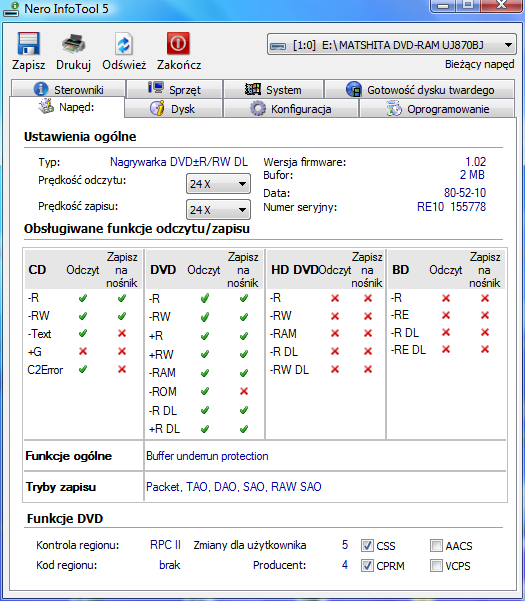Screen dimensions: 525x601
Task: Click the Drukuj button label
Action: [x=74, y=64]
